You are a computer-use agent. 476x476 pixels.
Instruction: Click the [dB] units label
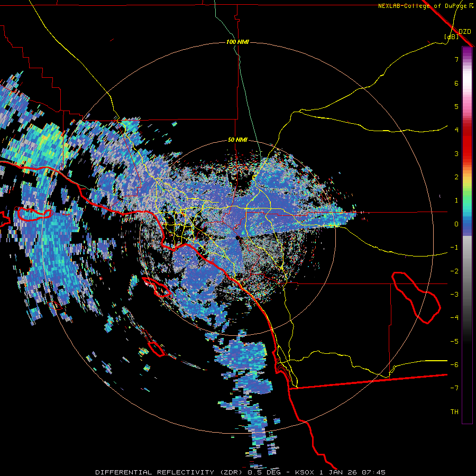coord(452,36)
